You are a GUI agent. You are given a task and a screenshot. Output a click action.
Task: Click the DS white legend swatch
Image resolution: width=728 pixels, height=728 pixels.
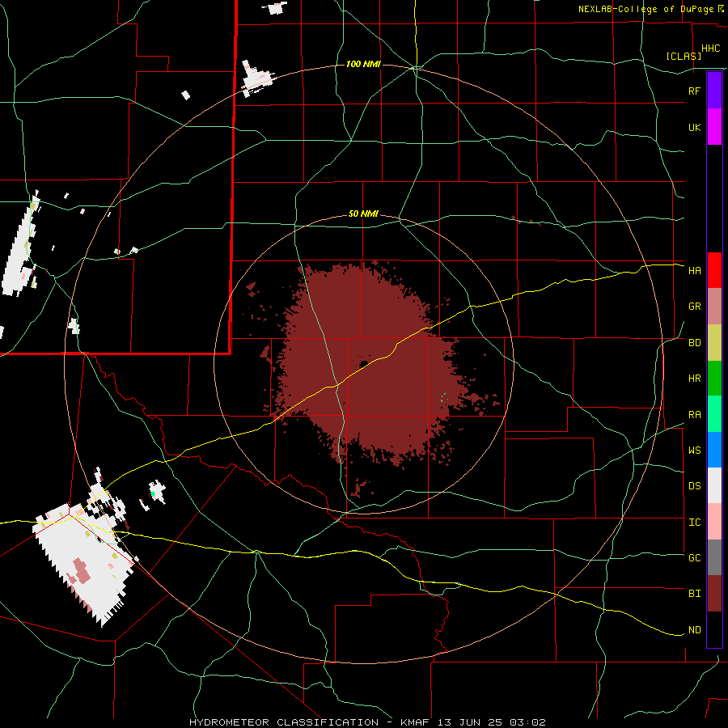(714, 485)
